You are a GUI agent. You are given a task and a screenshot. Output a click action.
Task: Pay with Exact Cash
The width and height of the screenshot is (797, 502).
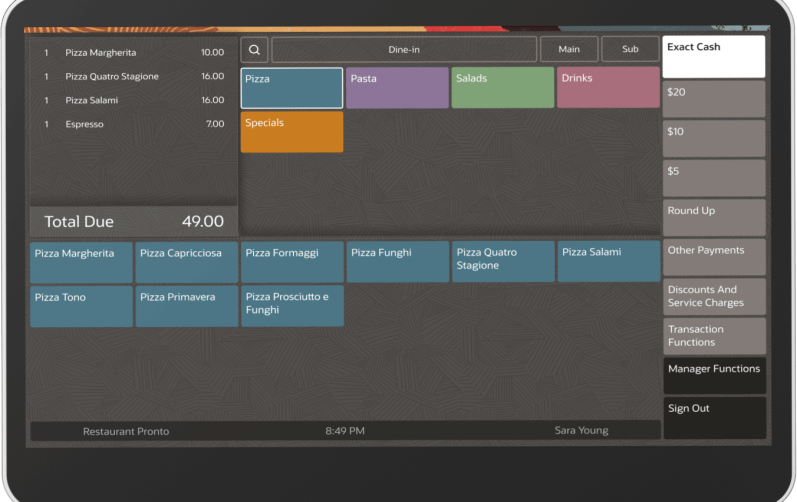(x=713, y=57)
